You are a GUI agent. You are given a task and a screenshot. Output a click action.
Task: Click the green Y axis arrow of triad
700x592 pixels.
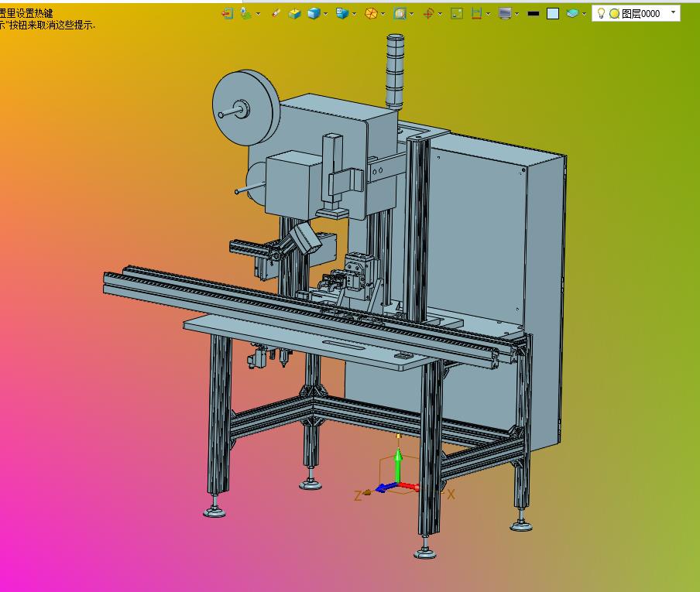pyautogui.click(x=399, y=464)
